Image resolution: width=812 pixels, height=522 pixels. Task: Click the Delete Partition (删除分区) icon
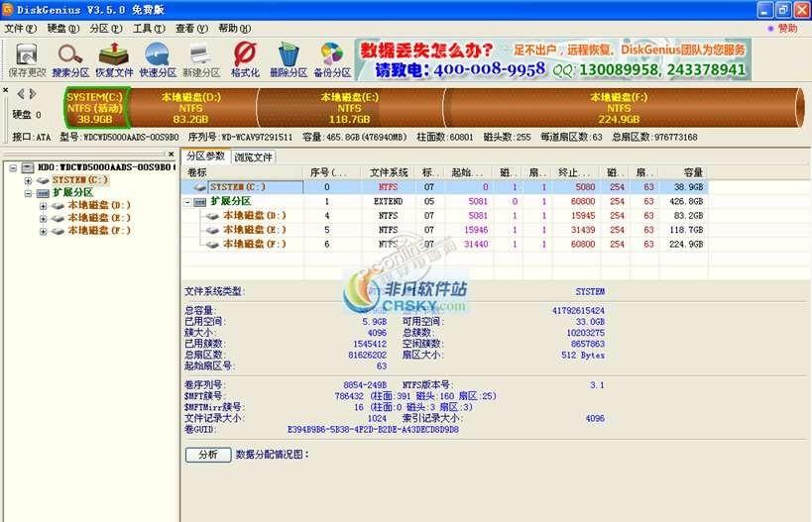(x=289, y=60)
